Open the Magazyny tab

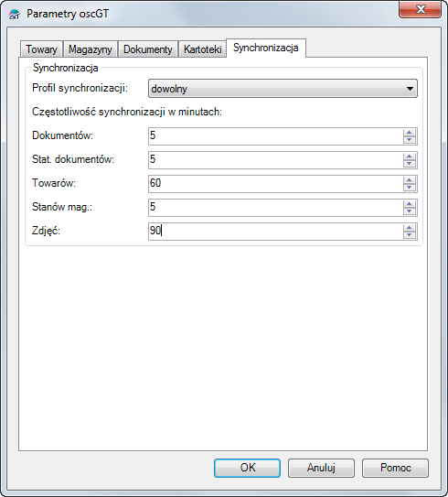(x=91, y=49)
